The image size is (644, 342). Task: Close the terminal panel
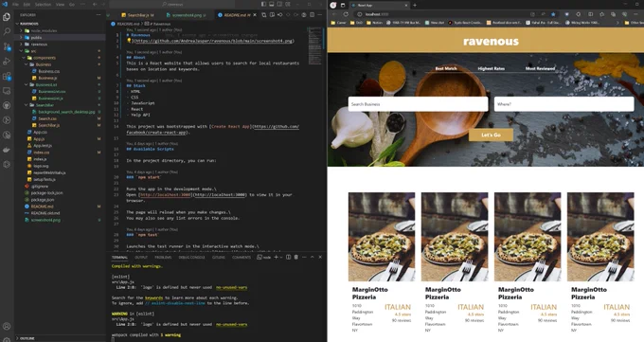tap(320, 257)
